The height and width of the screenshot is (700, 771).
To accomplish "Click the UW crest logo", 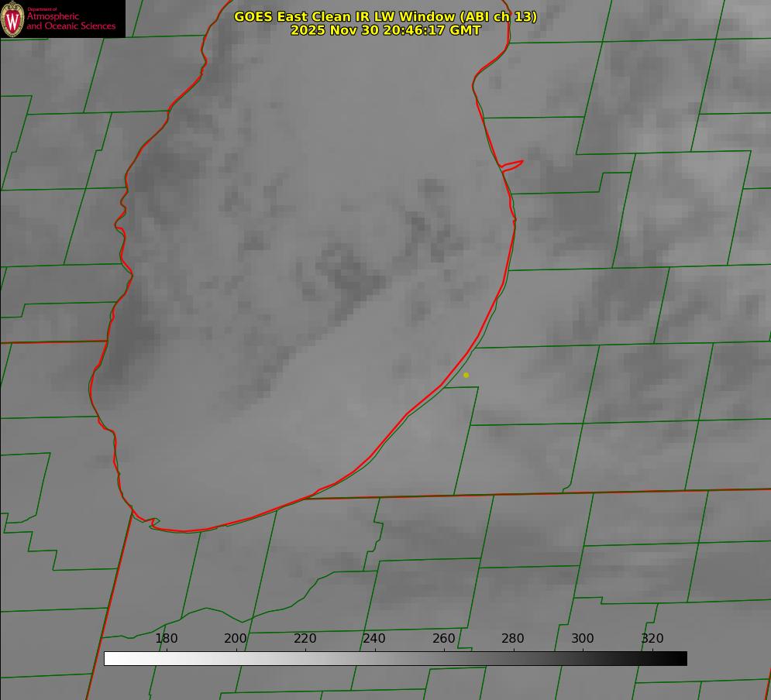I will [12, 19].
